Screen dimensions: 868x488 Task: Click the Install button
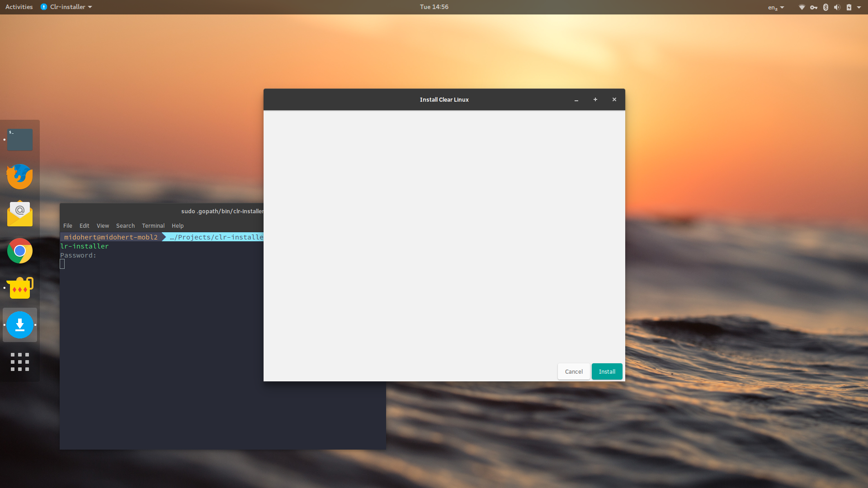607,371
